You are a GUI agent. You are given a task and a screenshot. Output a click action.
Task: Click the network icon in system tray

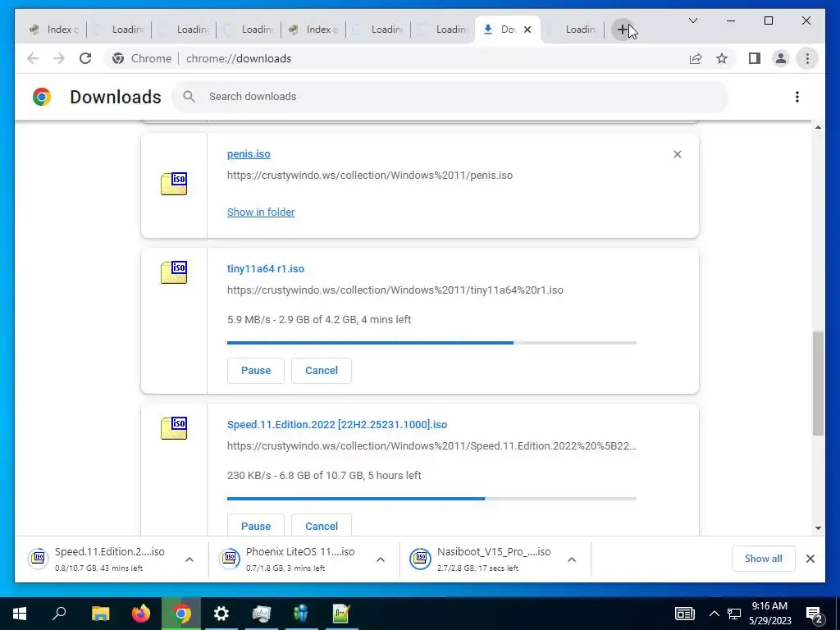pos(734,614)
